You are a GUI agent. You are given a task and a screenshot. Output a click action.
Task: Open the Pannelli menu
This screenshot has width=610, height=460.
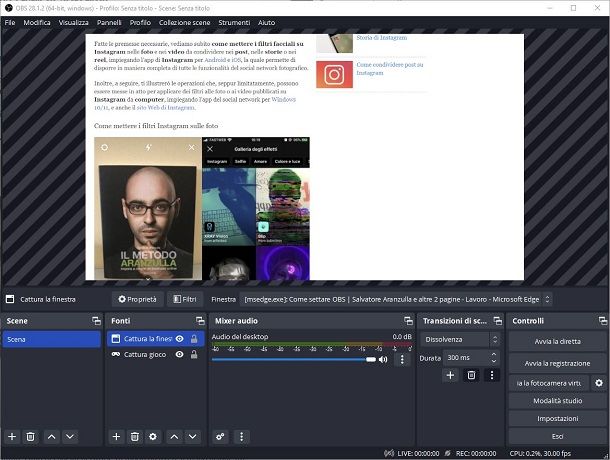click(109, 23)
